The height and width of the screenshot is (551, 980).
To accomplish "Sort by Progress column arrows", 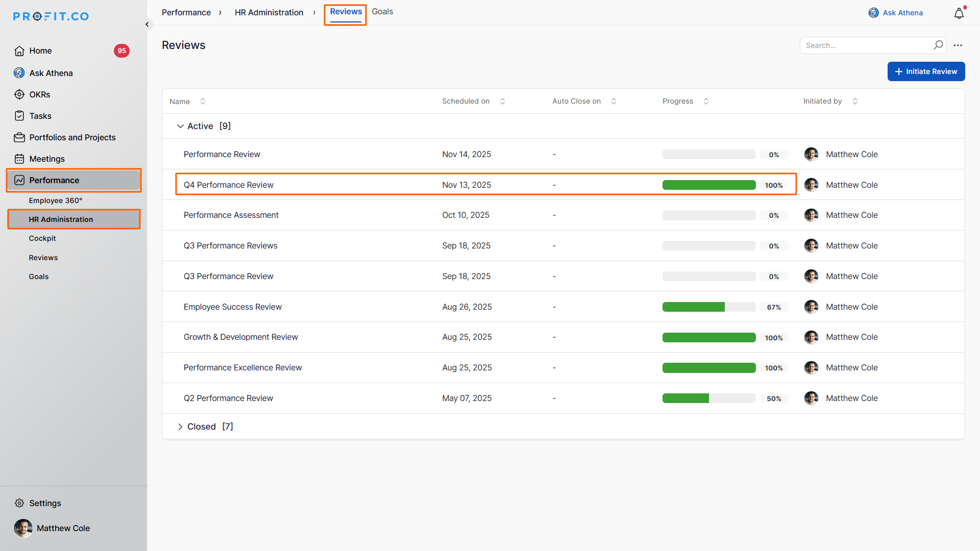I will [706, 102].
